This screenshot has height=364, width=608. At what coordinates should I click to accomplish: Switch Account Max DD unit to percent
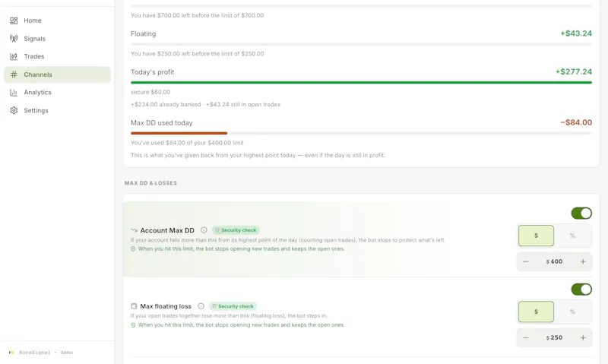coord(572,236)
